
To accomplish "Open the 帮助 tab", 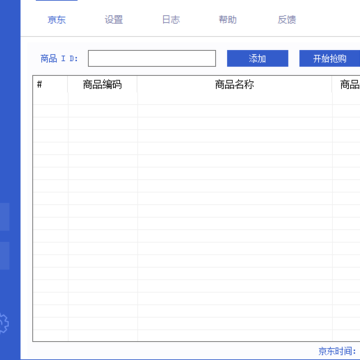I will coord(228,20).
